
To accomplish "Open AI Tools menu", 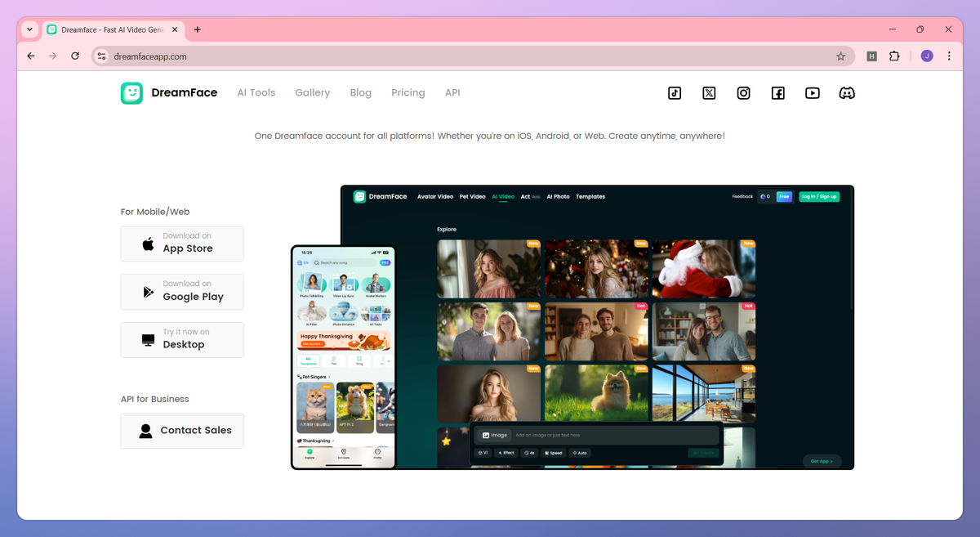I will tap(256, 93).
